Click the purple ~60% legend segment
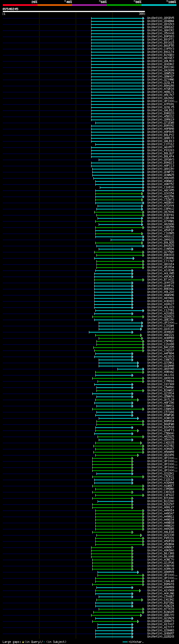The image size is (179, 644). point(89,5)
